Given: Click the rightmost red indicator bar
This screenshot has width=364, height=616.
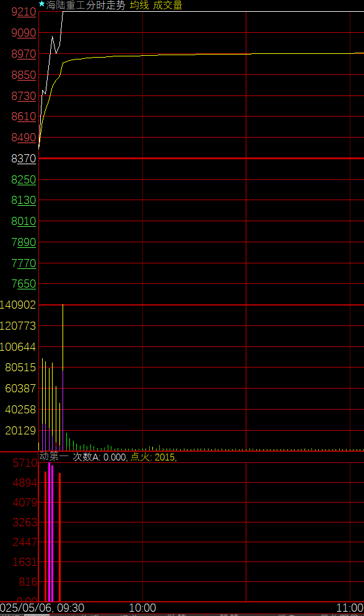Looking at the screenshot, I should [x=59, y=537].
